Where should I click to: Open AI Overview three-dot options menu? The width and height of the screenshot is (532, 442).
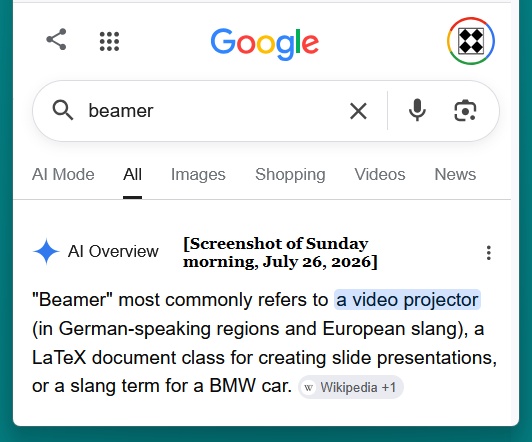pyautogui.click(x=489, y=253)
